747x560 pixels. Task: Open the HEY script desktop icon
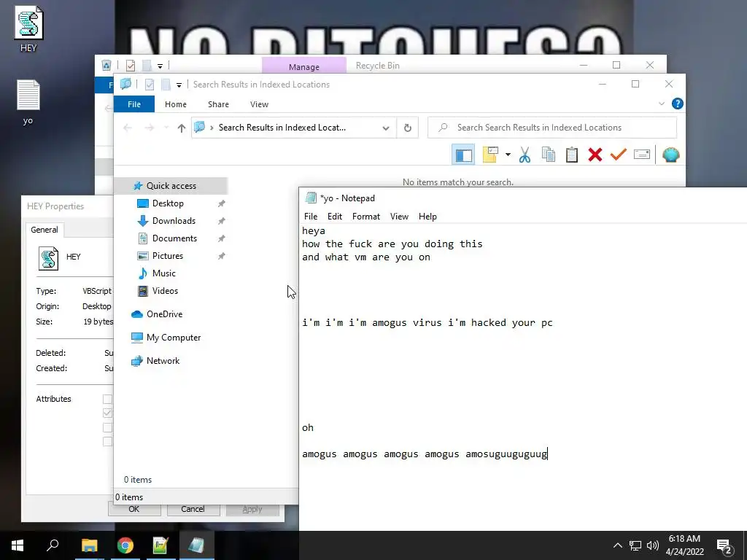(28, 28)
